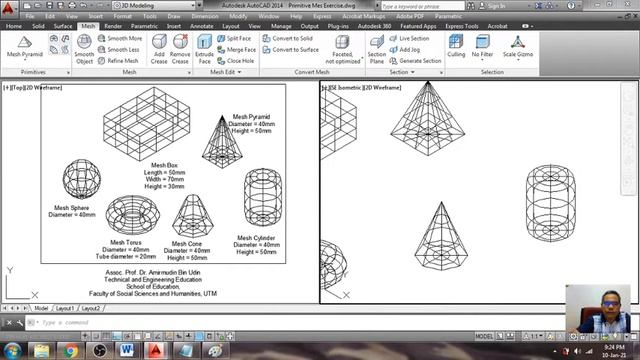Click the Close Hole icon
640x360 pixels.
pos(221,60)
